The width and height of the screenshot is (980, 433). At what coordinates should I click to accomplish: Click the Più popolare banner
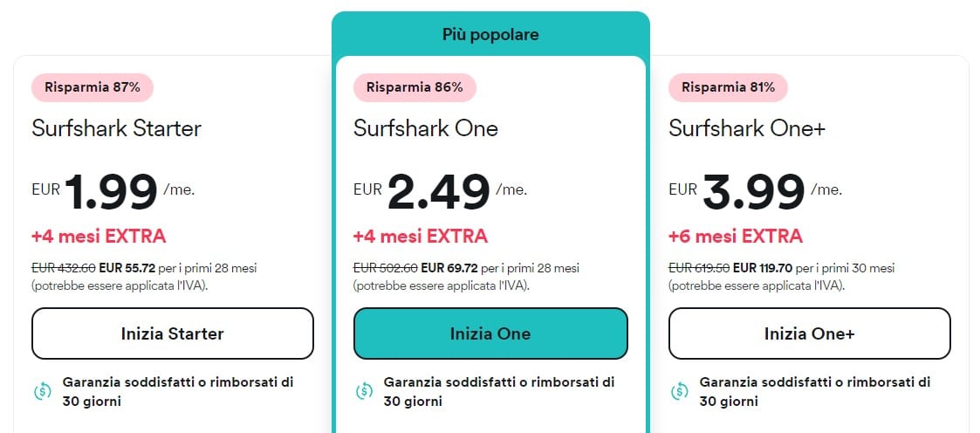[490, 34]
